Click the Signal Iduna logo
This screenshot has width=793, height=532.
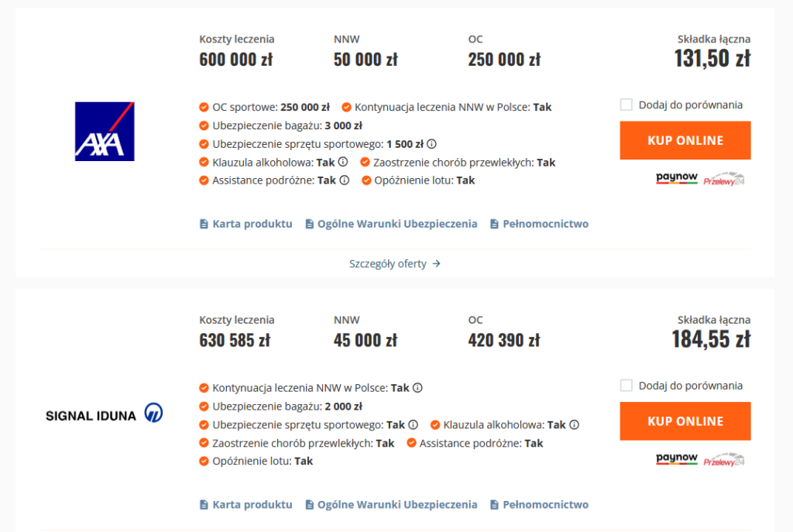click(x=105, y=414)
